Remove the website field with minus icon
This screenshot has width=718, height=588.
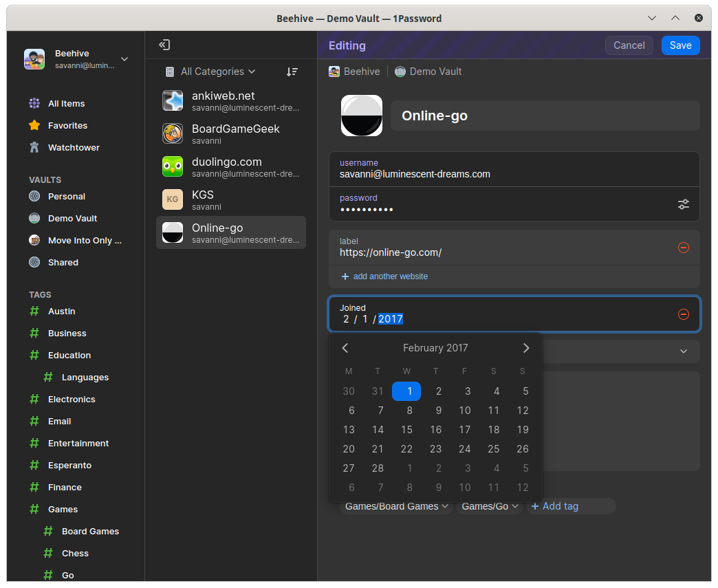click(x=683, y=248)
